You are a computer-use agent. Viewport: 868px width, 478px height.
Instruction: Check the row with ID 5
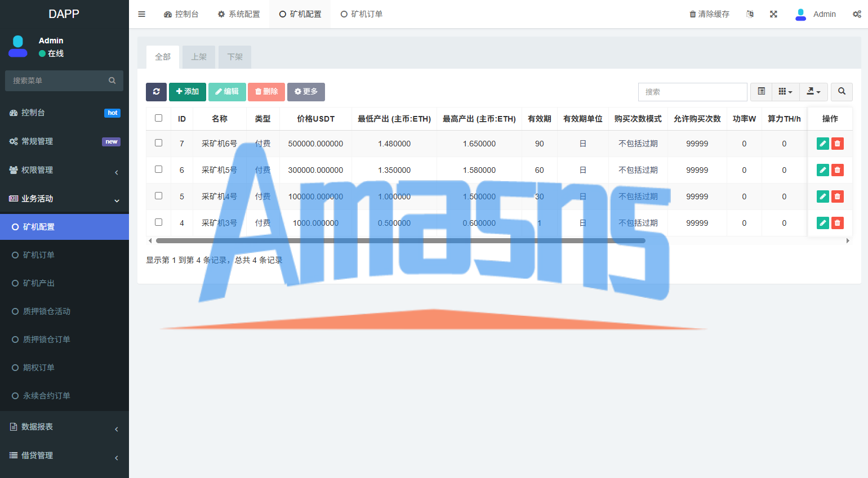(x=158, y=196)
